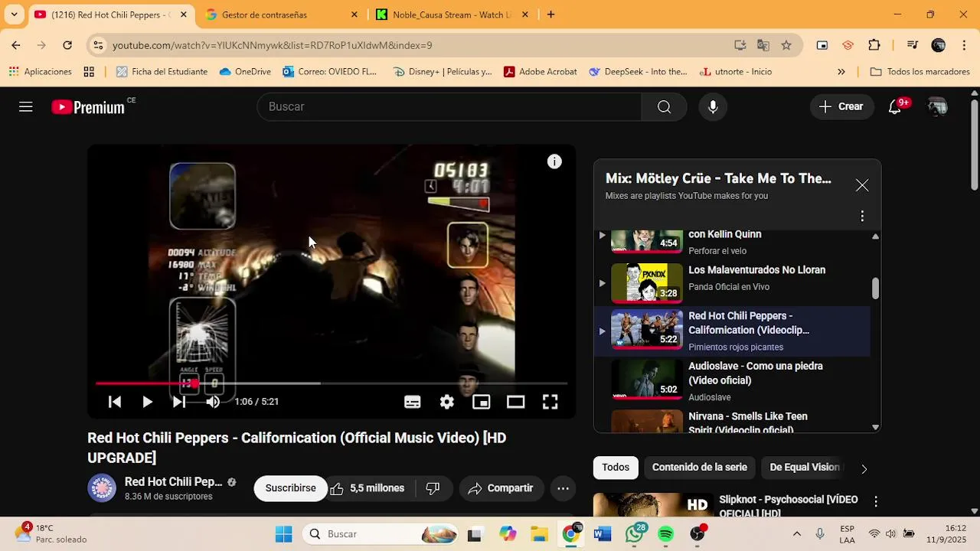The height and width of the screenshot is (551, 980).
Task: Focus the YouTube Buscar search field
Action: (449, 107)
